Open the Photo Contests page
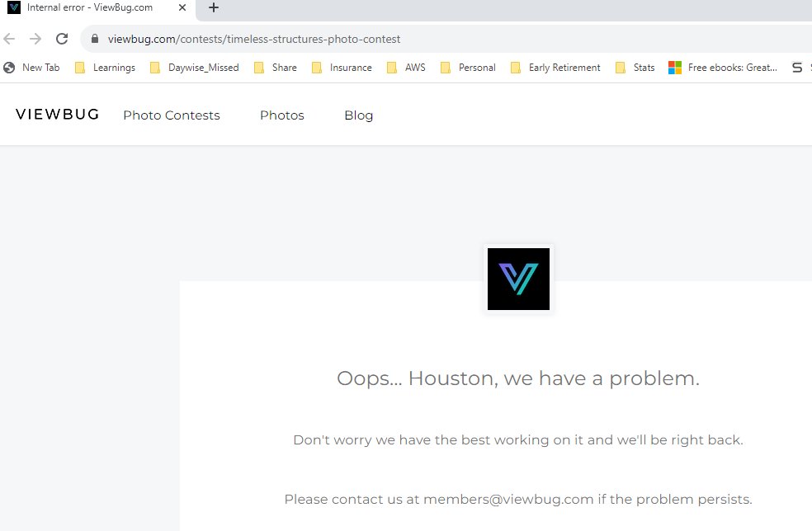The width and height of the screenshot is (812, 531). 171,115
